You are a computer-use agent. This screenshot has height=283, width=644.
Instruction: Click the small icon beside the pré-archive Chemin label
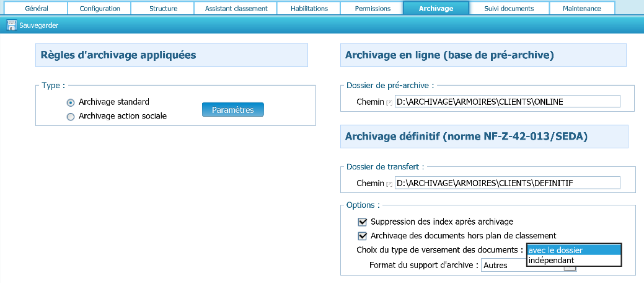(x=389, y=102)
